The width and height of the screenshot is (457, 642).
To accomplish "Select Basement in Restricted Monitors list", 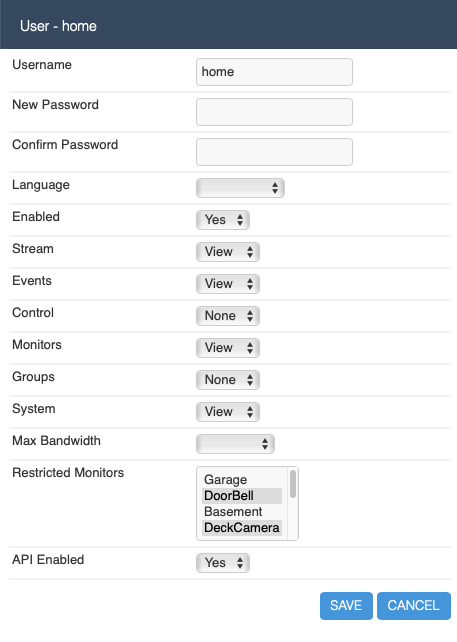I will pyautogui.click(x=242, y=511).
